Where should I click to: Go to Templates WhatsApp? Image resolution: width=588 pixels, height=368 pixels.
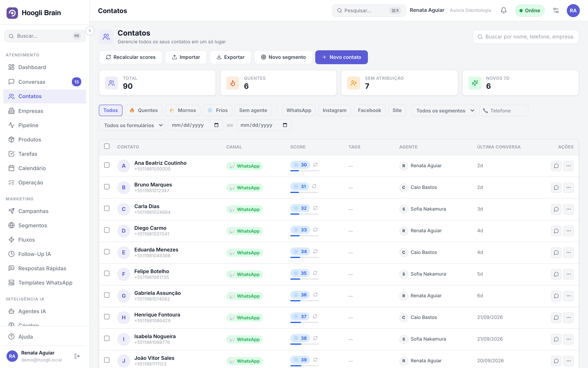pyautogui.click(x=45, y=283)
